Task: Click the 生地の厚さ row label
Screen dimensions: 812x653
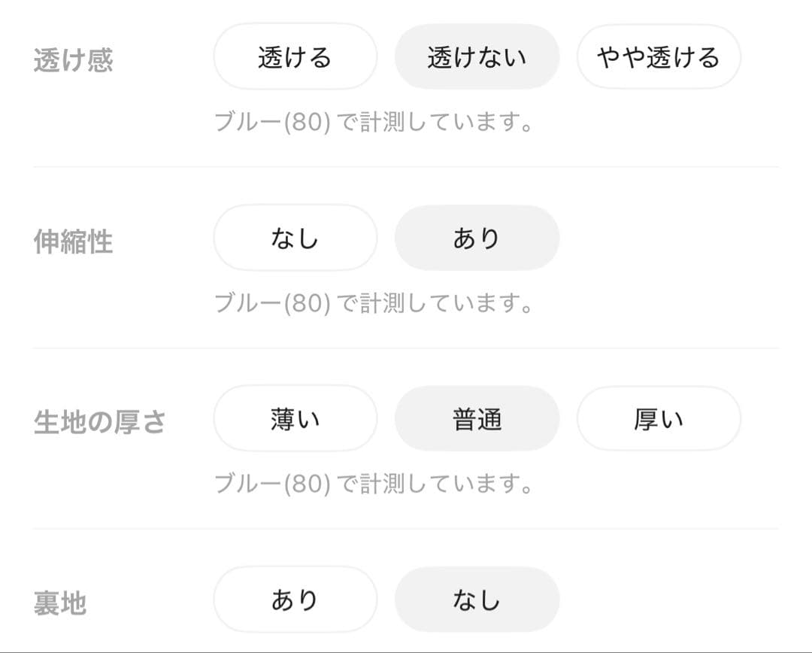Action: pyautogui.click(x=99, y=422)
